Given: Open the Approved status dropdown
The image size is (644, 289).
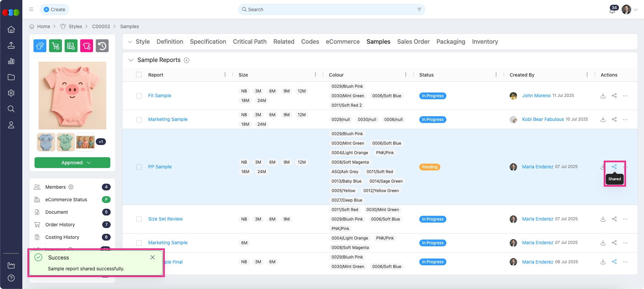Looking at the screenshot, I should (x=72, y=163).
